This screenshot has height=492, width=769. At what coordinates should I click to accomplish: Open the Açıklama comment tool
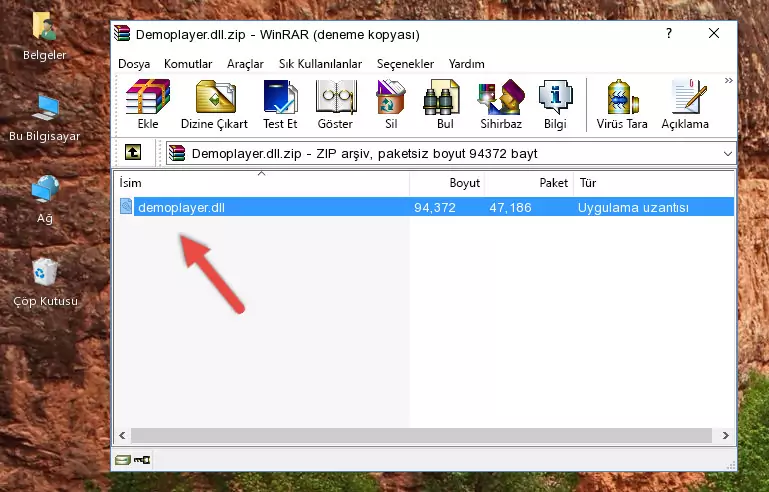685,104
